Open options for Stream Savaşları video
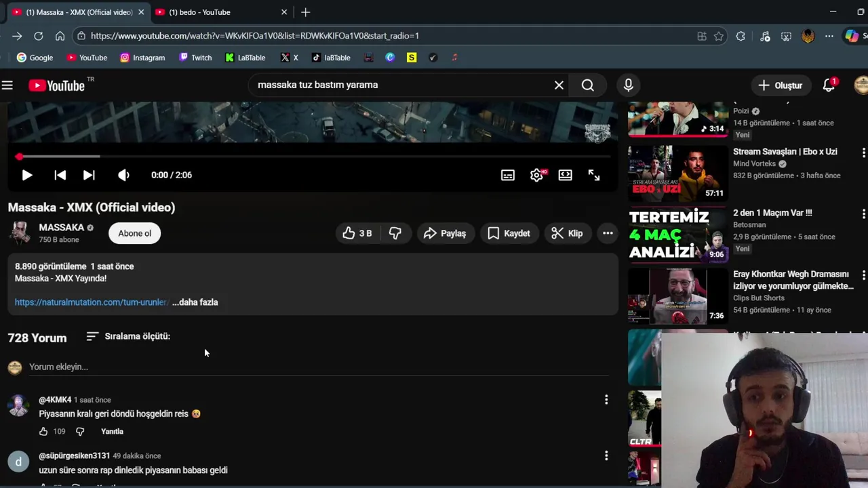868x488 pixels. coord(863,153)
